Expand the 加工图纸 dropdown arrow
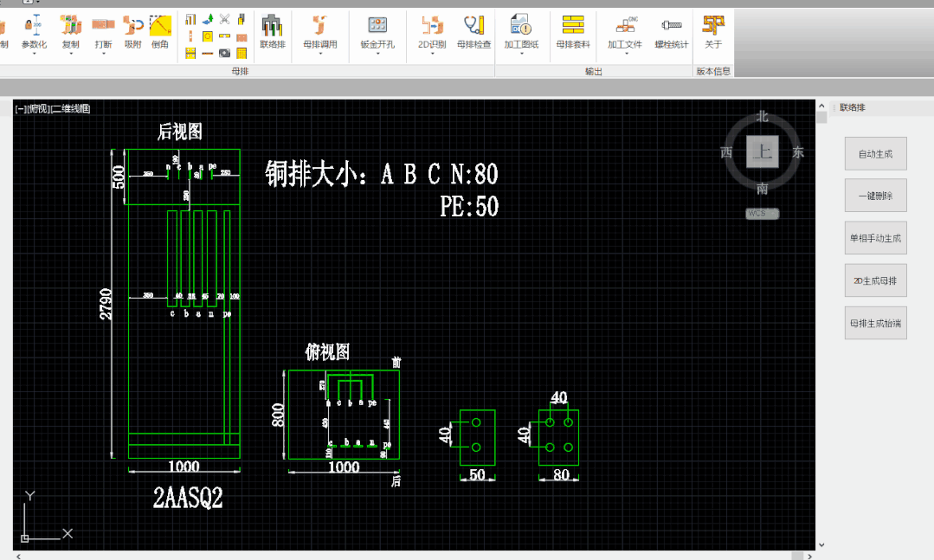934x560 pixels. point(521,54)
